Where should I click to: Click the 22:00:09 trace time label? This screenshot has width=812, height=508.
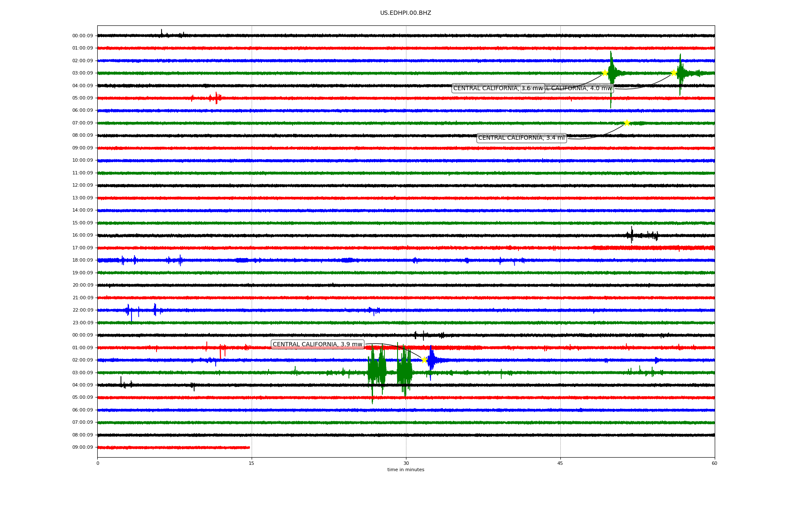82,310
